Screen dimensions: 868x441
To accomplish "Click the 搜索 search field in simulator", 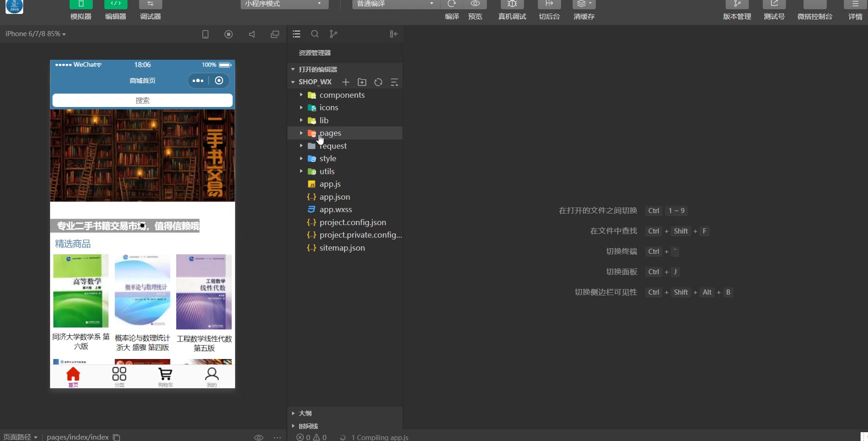I will click(142, 101).
